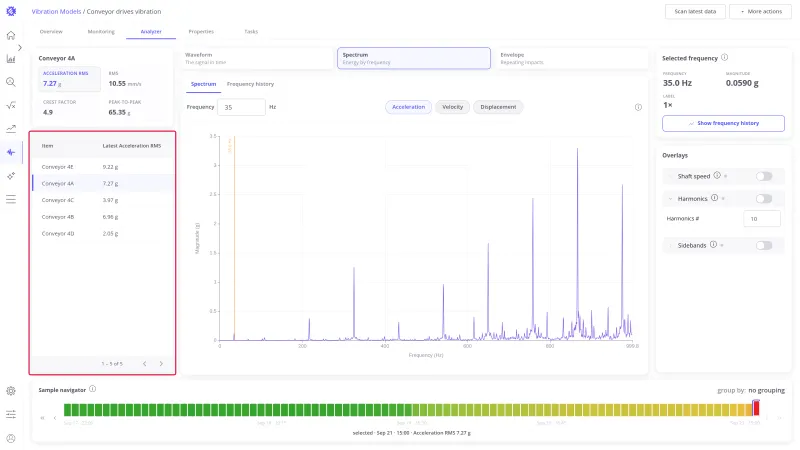
Task: Select the Conveyor 4E row
Action: tap(103, 167)
